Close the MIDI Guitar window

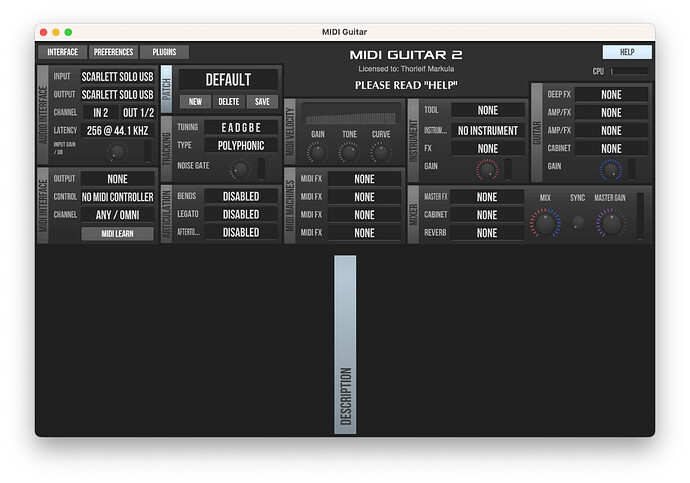click(44, 32)
